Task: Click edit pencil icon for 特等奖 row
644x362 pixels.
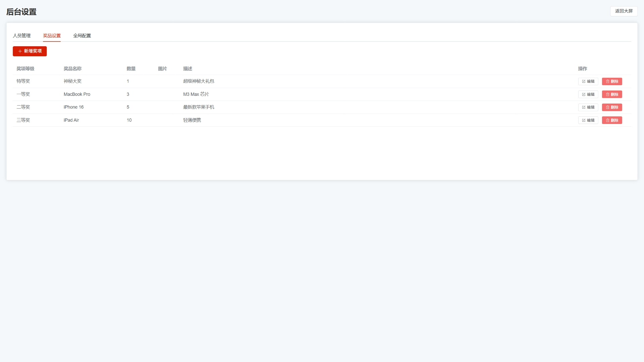Action: click(x=584, y=81)
